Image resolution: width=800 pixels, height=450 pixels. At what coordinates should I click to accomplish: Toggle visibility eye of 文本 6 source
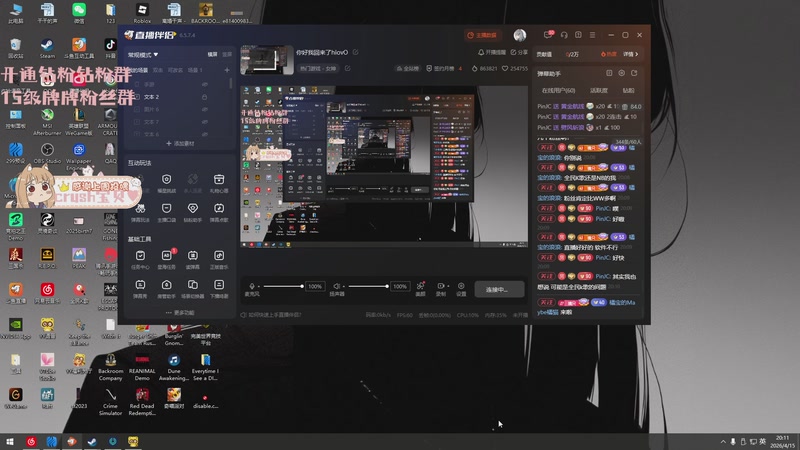pyautogui.click(x=205, y=134)
